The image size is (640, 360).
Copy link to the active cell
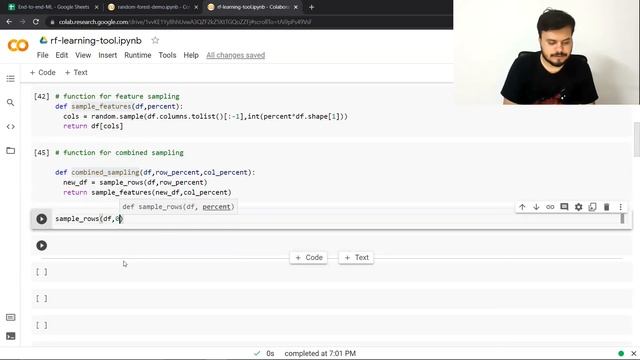click(x=550, y=207)
